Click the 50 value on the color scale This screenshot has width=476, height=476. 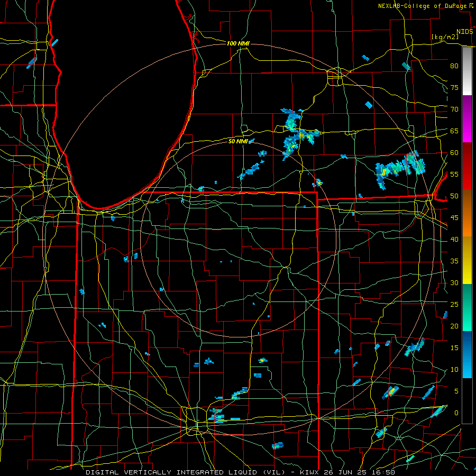[x=454, y=196]
